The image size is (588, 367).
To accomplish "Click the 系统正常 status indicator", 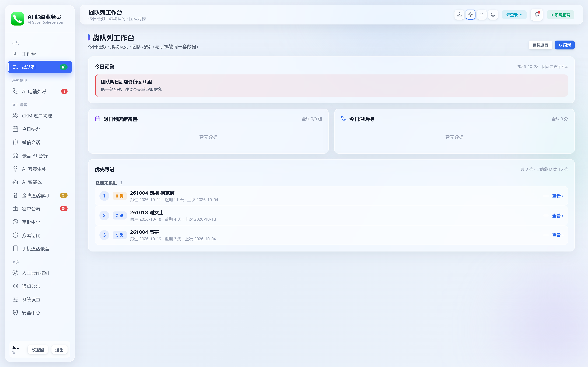I will (x=561, y=15).
